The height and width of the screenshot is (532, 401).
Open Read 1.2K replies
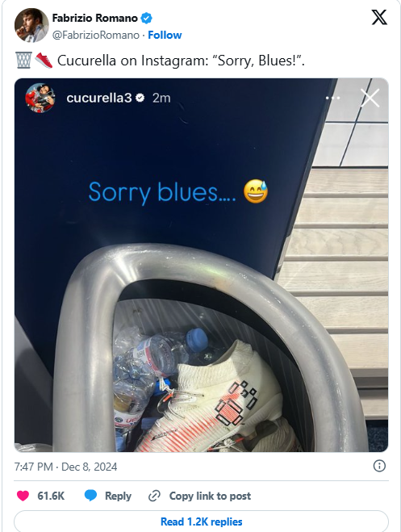point(202,522)
